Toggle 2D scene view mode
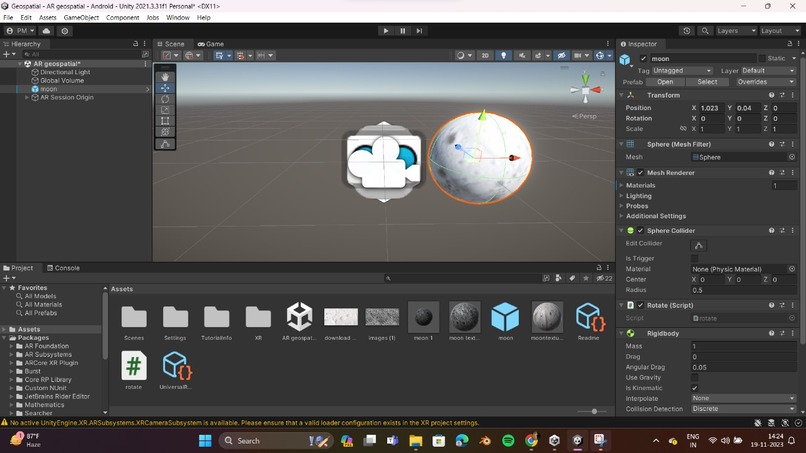 coord(485,56)
